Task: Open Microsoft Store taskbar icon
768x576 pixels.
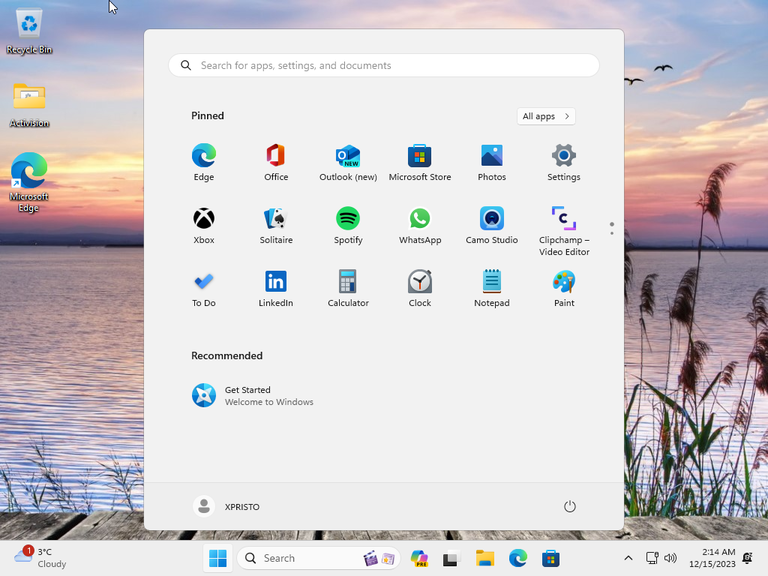Action: (x=551, y=558)
